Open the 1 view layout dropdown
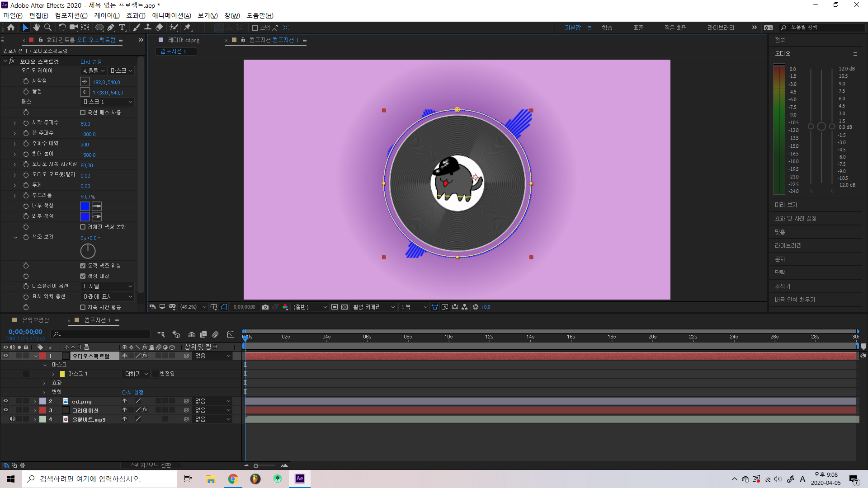 (414, 307)
